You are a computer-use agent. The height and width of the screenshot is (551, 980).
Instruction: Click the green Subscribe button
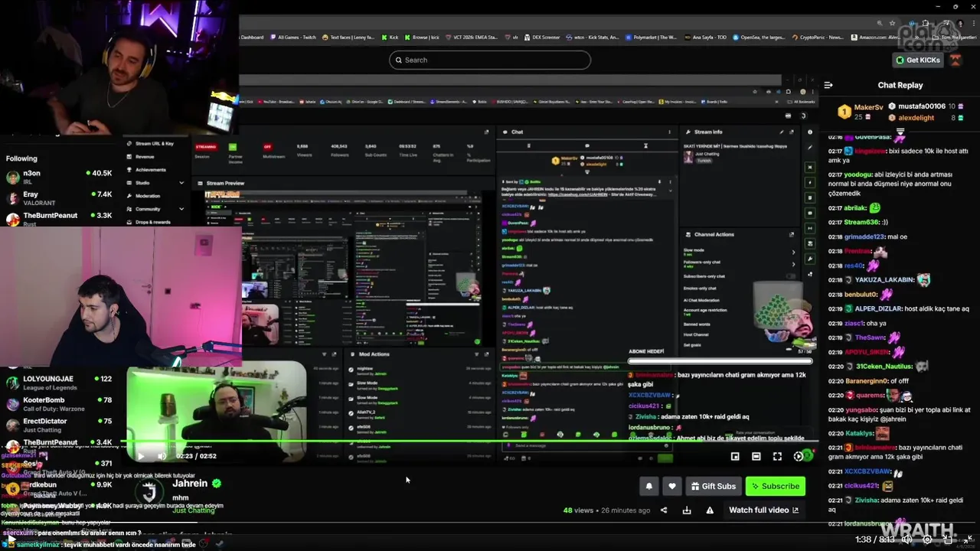(x=775, y=486)
